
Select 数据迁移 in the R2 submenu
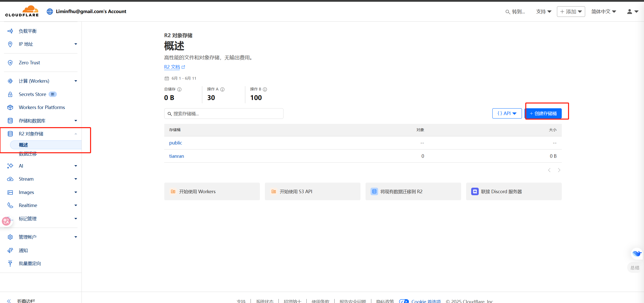coord(28,154)
